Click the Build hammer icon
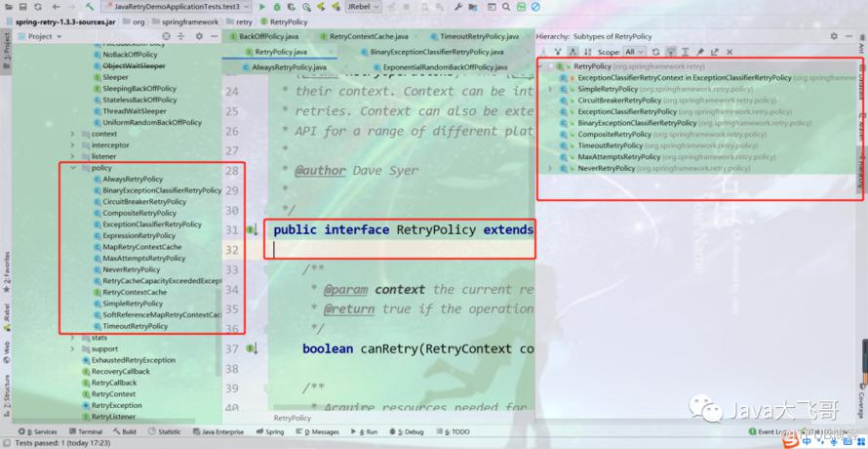868x449 pixels. (89, 7)
